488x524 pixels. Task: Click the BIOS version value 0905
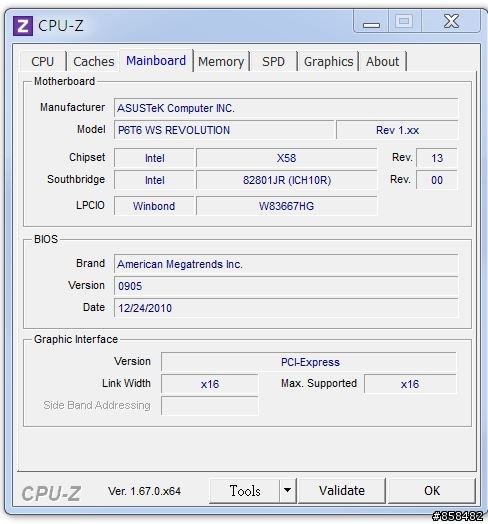point(286,286)
